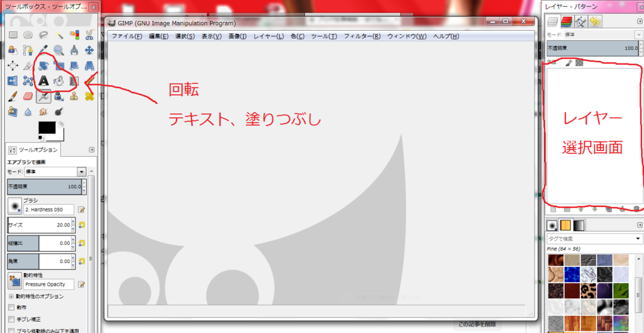This screenshot has width=644, height=333.
Task: Select the Clone stamp tool
Action: (x=74, y=96)
